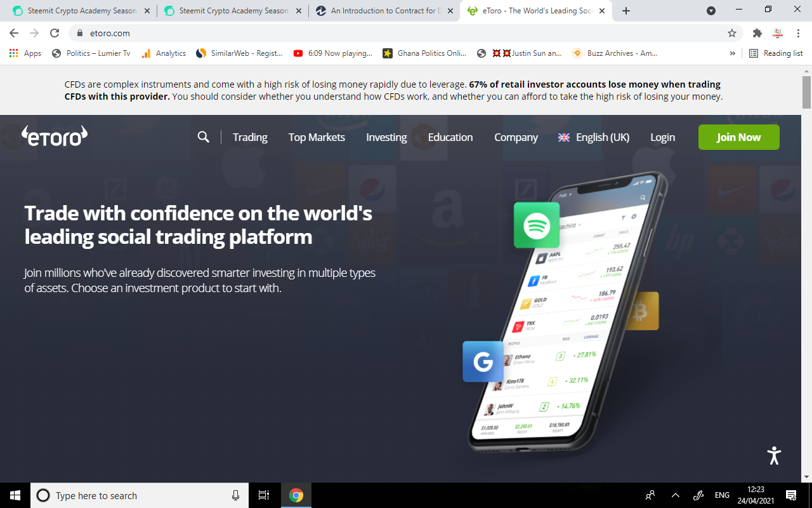Viewport: 812px width, 508px height.
Task: Open the Reading list
Action: (776, 53)
